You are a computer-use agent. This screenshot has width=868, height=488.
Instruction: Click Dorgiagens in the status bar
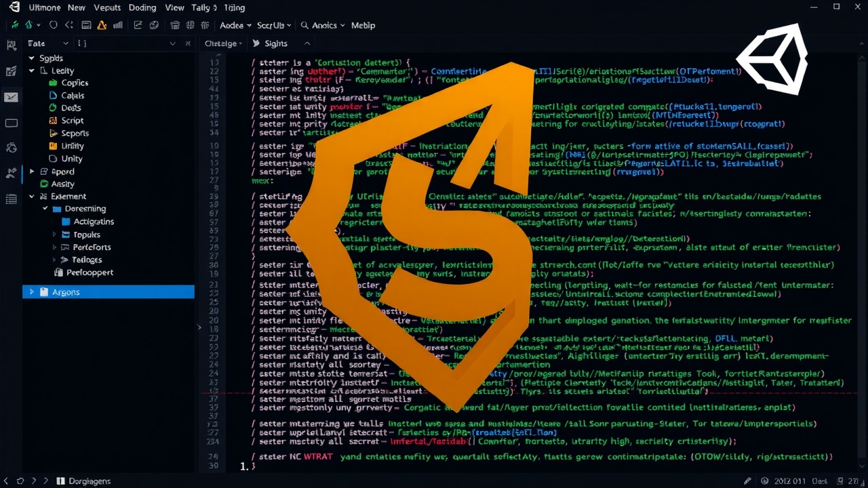click(x=89, y=481)
